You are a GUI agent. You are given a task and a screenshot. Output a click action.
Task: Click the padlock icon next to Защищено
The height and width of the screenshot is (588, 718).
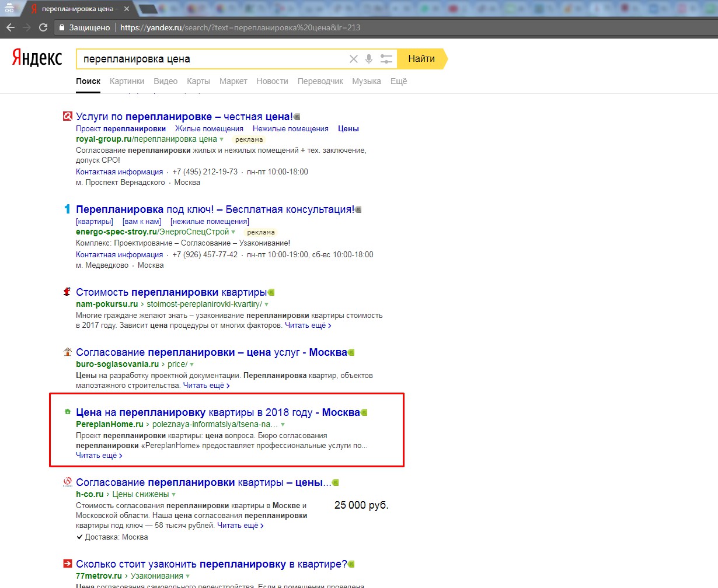coord(62,27)
